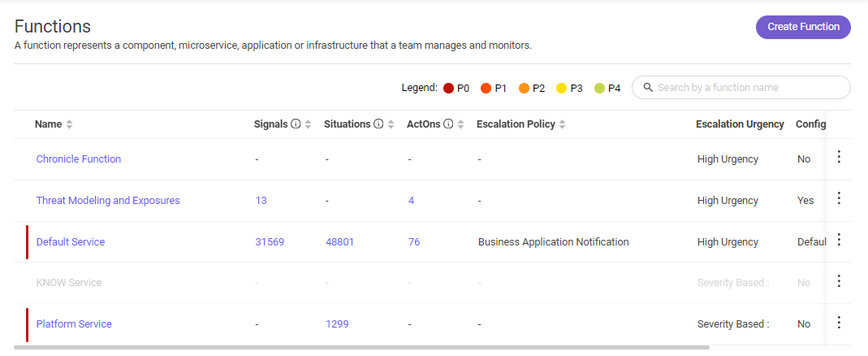
Task: Sort by ActOns column arrows
Action: 461,125
